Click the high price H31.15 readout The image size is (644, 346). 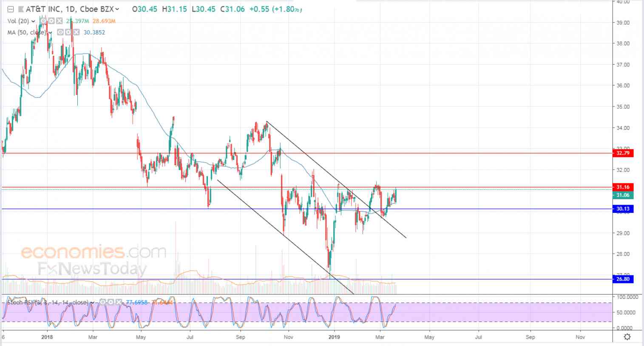coord(174,9)
